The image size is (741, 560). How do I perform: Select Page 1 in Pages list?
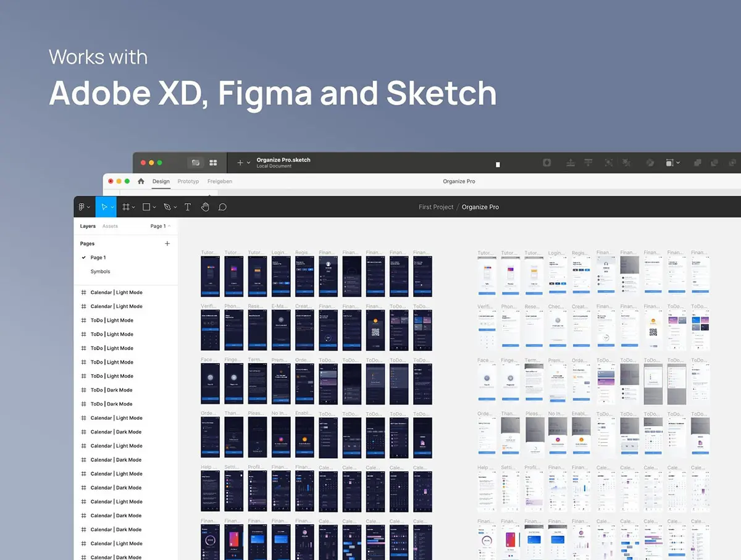[x=98, y=257]
